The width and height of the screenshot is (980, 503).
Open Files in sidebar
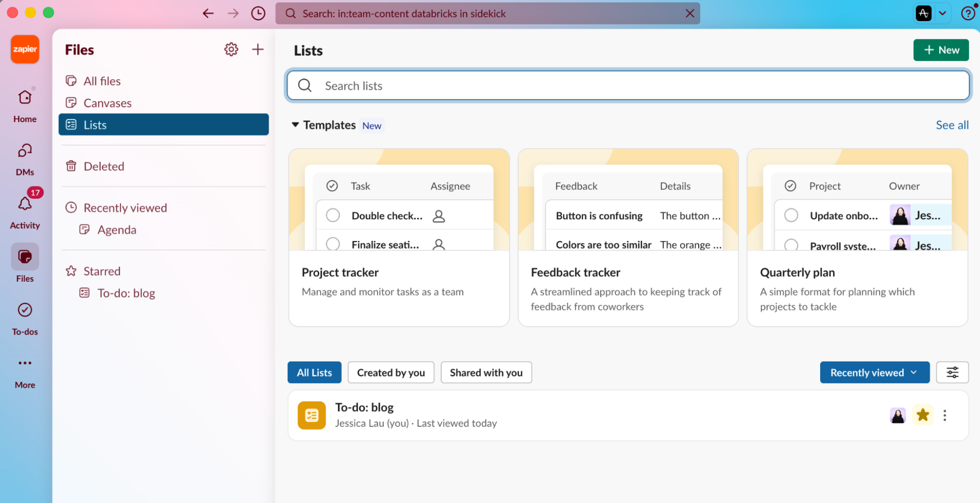pyautogui.click(x=25, y=263)
